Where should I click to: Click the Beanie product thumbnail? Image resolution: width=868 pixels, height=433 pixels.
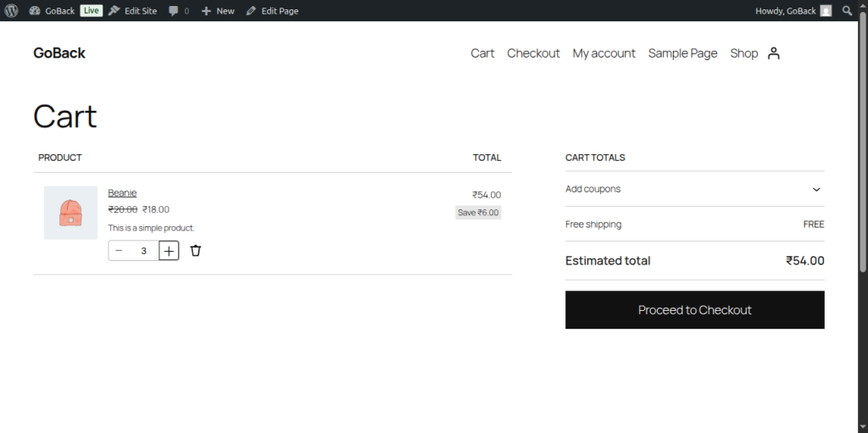[x=70, y=213]
